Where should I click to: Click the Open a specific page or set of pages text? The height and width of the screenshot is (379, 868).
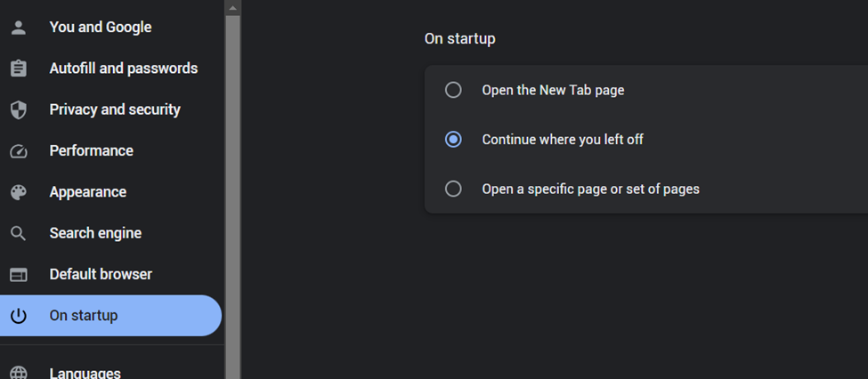[590, 189]
